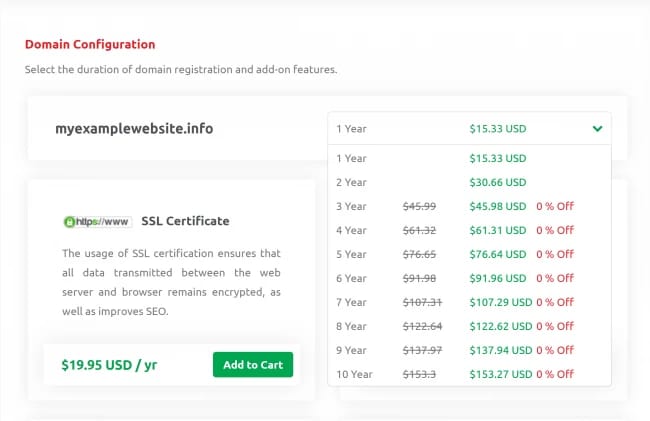Click the 'Select the duration of domain registration' subtitle
This screenshot has height=421, width=650.
pos(181,69)
